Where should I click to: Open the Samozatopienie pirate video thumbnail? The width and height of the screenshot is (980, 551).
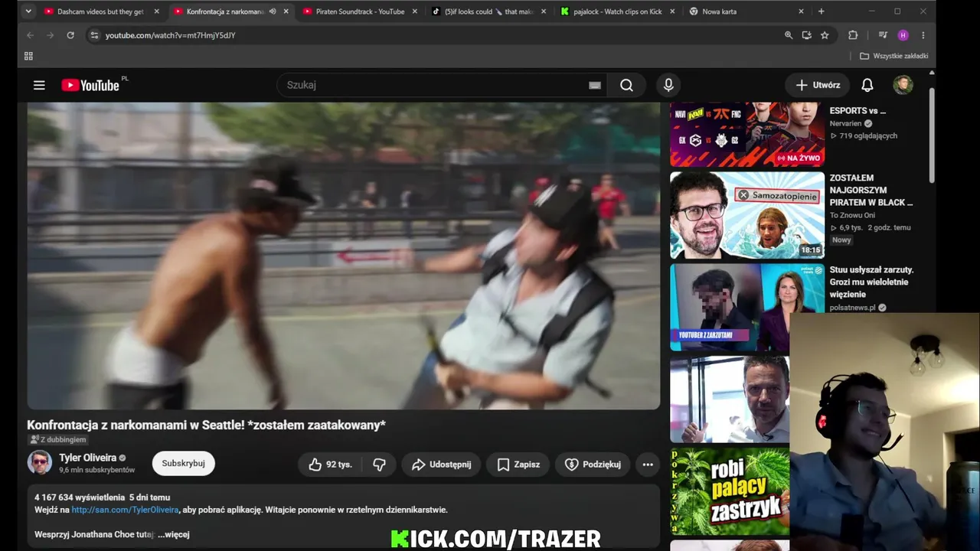(x=747, y=215)
